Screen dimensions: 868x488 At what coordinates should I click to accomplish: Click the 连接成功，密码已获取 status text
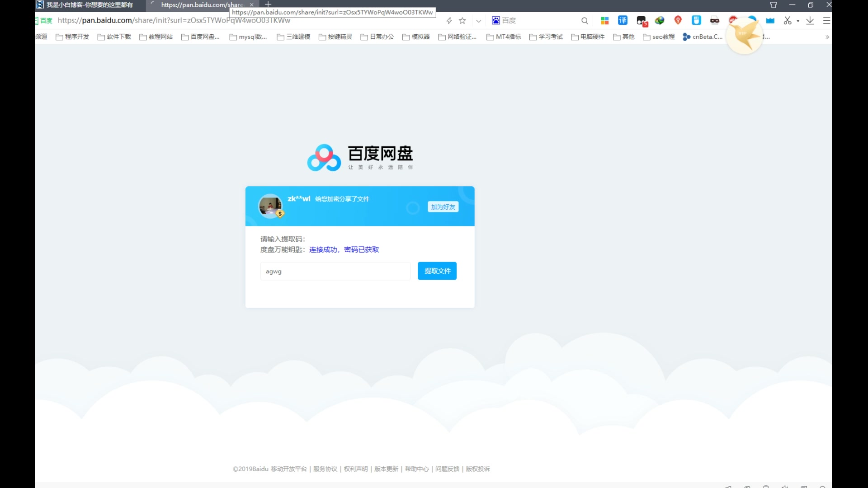(x=344, y=249)
